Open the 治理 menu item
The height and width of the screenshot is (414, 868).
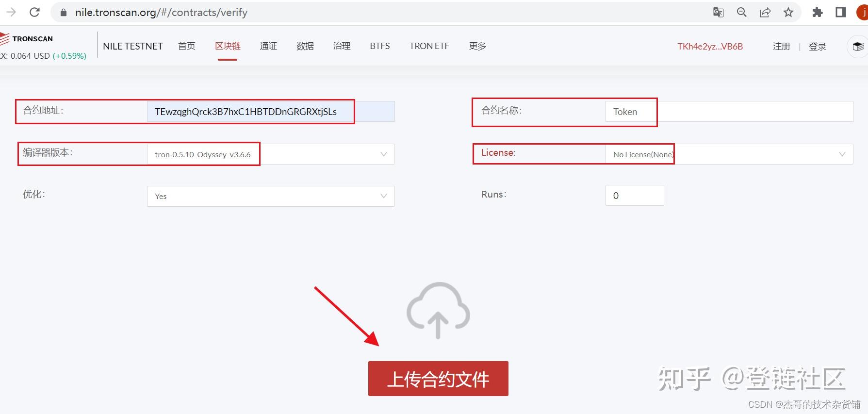tap(342, 46)
